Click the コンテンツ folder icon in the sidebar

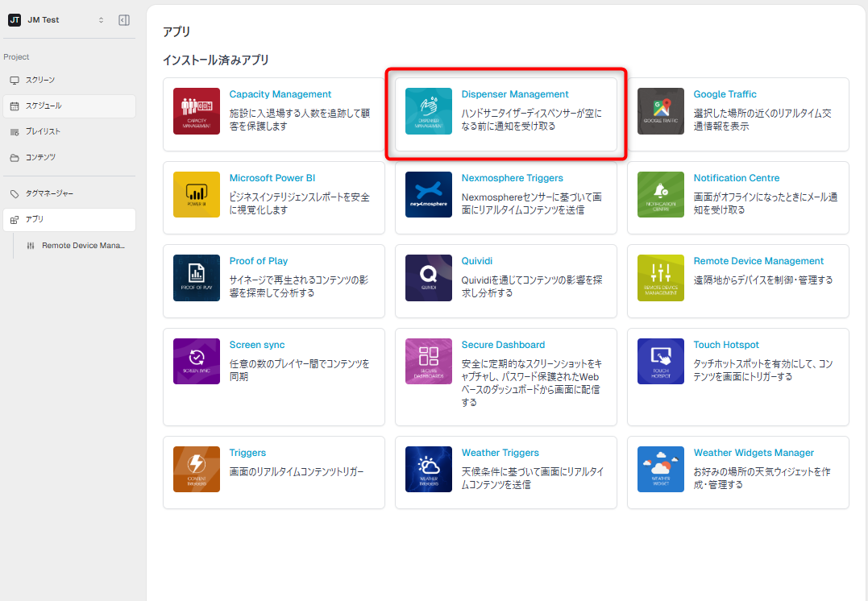15,158
